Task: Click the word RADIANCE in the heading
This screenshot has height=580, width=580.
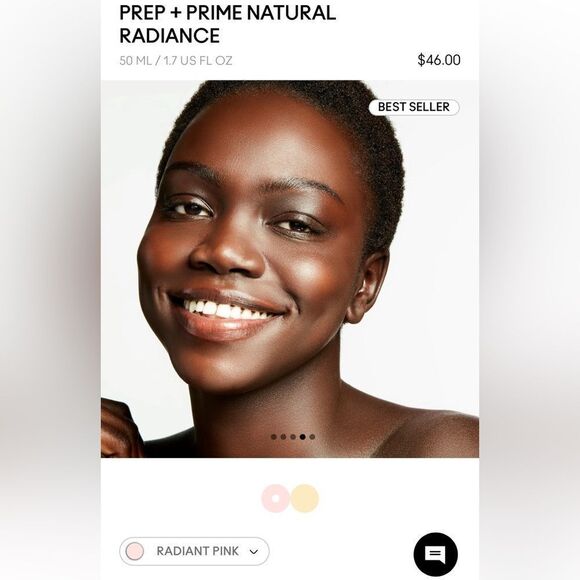Action: click(x=170, y=36)
